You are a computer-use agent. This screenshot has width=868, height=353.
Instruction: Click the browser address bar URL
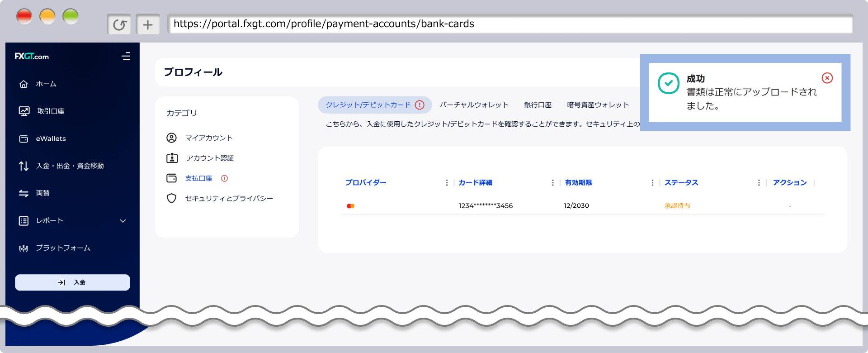510,24
